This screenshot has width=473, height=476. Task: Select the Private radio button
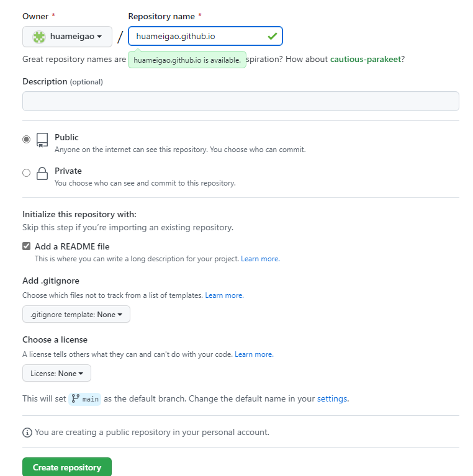coord(26,173)
